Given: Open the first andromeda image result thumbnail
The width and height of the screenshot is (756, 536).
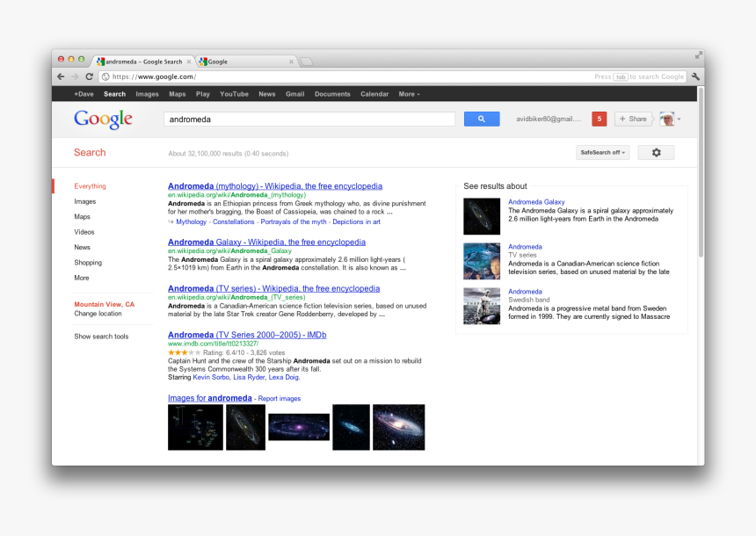Looking at the screenshot, I should click(195, 428).
